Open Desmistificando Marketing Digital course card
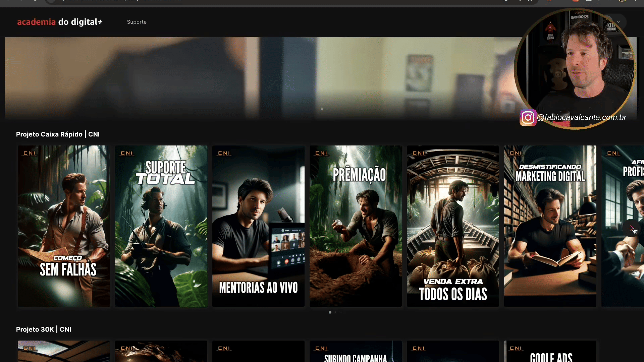This screenshot has height=362, width=644. (x=550, y=226)
